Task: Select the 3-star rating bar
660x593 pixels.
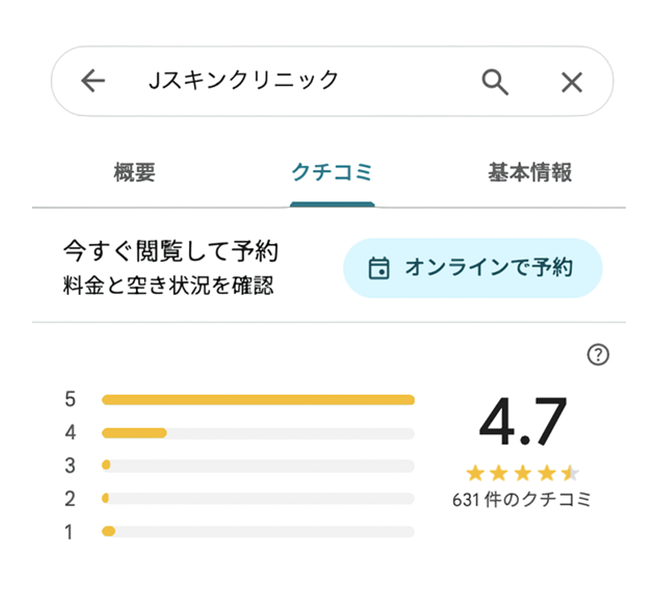Action: [x=258, y=466]
